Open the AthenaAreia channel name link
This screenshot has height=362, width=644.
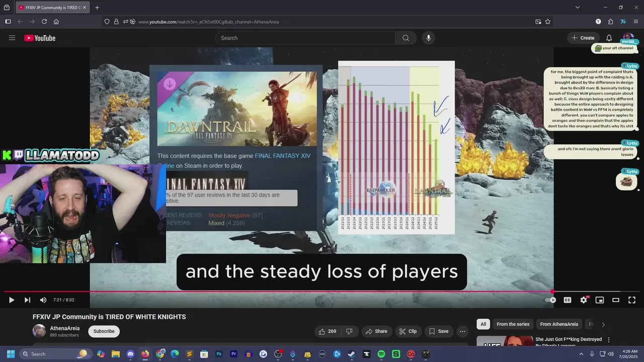pos(65,328)
